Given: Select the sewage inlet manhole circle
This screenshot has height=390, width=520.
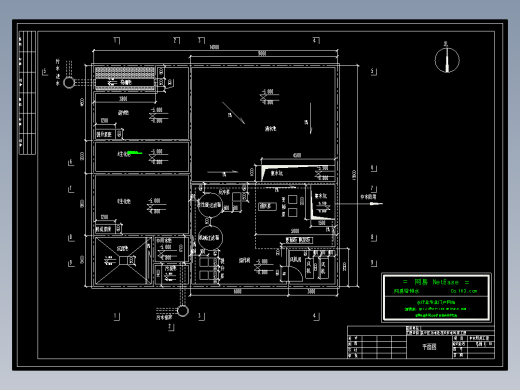Looking at the screenshot, I should click(69, 82).
